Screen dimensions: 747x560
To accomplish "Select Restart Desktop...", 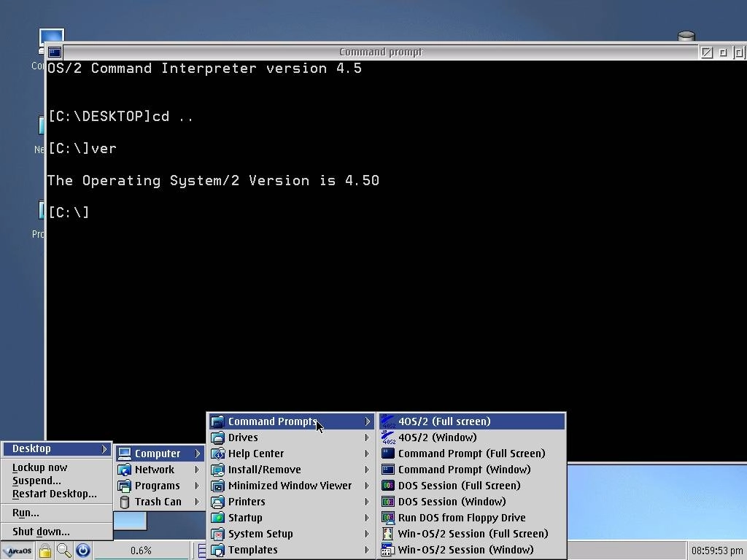I will (54, 494).
